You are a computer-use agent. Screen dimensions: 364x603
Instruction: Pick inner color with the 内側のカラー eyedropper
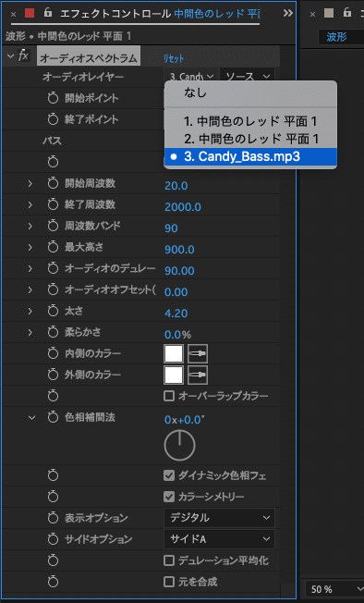pyautogui.click(x=198, y=354)
